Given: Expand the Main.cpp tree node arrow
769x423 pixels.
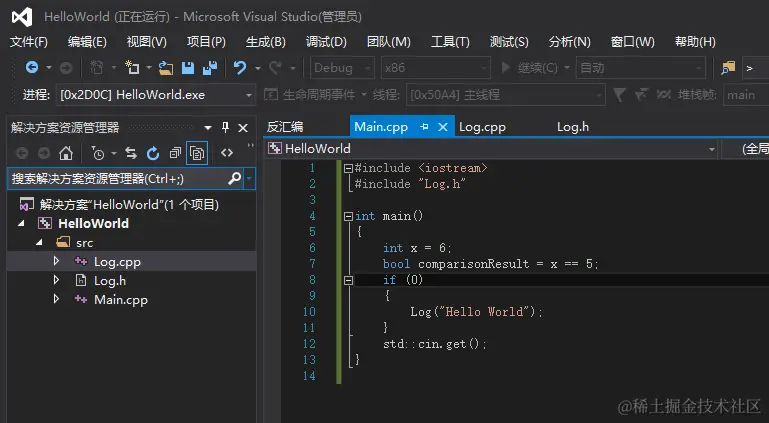Looking at the screenshot, I should point(56,299).
